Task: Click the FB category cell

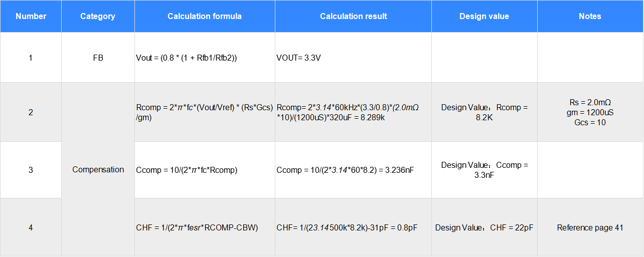Action: [98, 58]
